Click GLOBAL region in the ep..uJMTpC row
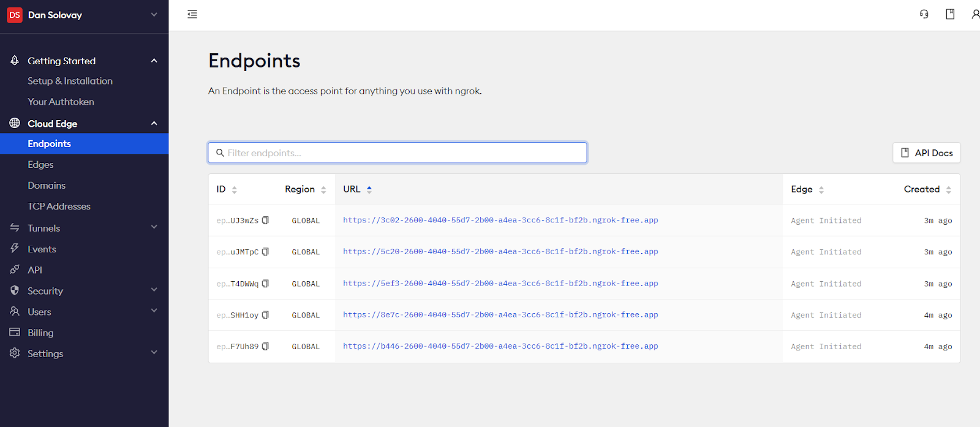Viewport: 980px width, 427px height. point(306,252)
